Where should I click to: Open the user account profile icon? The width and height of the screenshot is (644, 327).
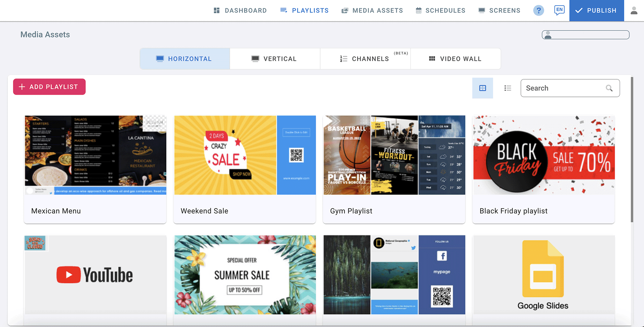click(x=634, y=10)
